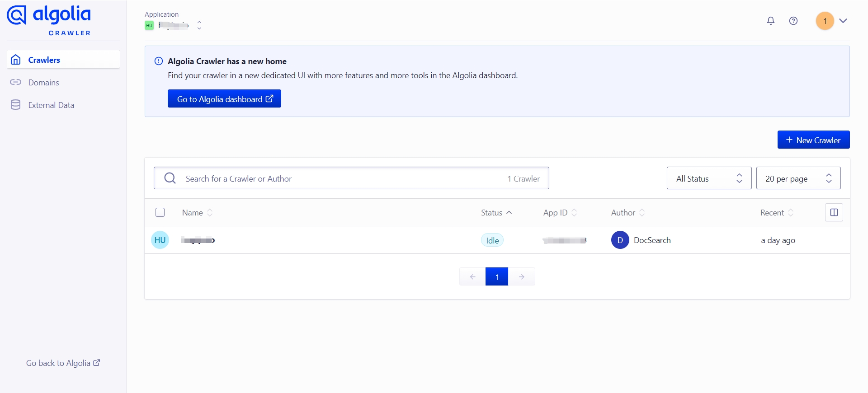Expand the Application selector dropdown

click(x=199, y=25)
